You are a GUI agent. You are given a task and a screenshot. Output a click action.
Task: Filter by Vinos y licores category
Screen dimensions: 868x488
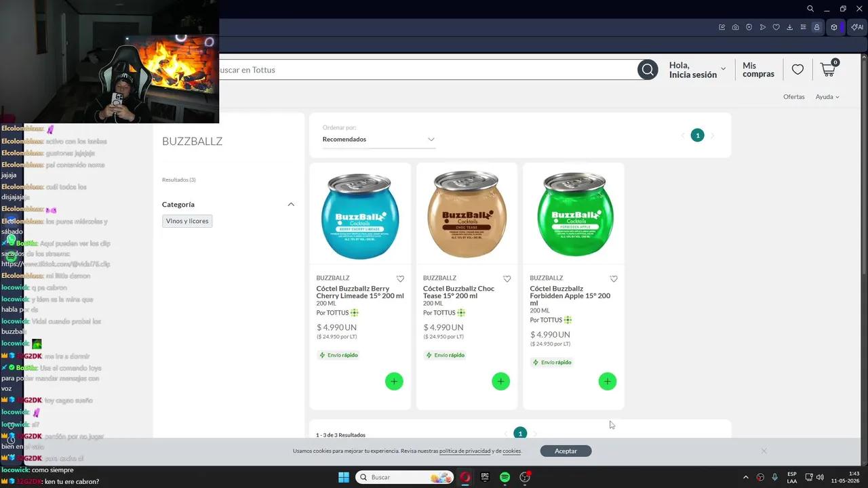click(187, 221)
